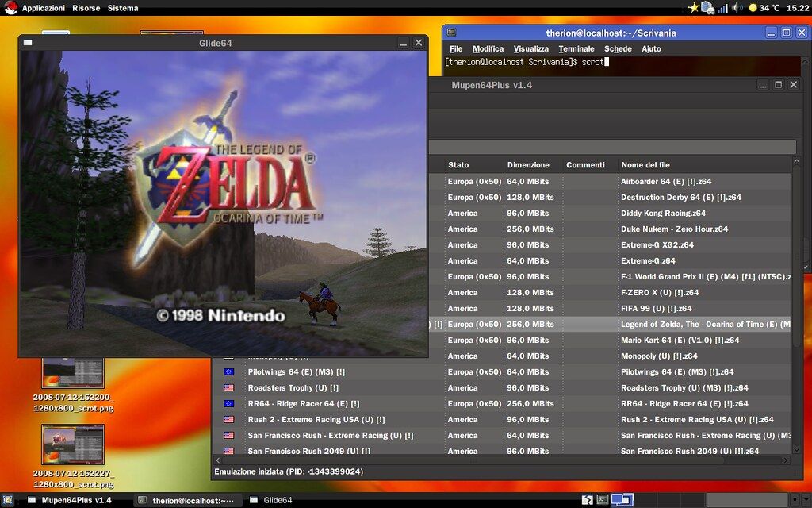Click the terminal window icon in title bar

pos(451,32)
